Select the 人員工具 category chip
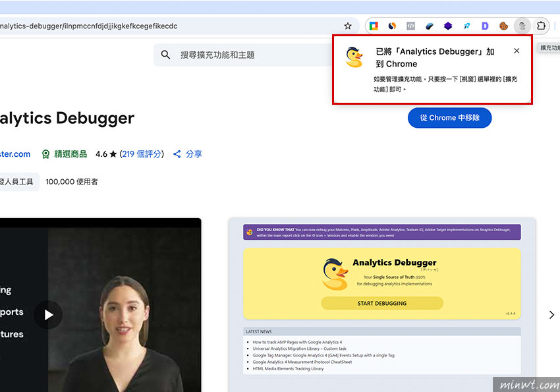Screen dimensions: 560x392 point(19,182)
